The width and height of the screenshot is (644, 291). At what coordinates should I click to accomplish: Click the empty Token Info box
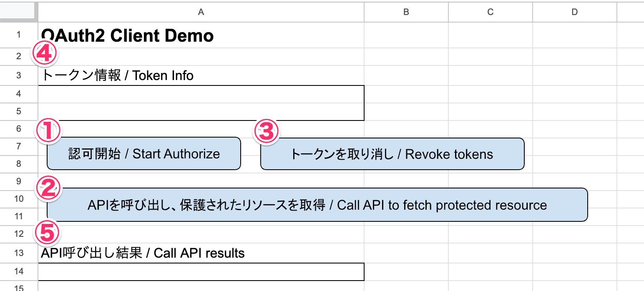pos(201,103)
